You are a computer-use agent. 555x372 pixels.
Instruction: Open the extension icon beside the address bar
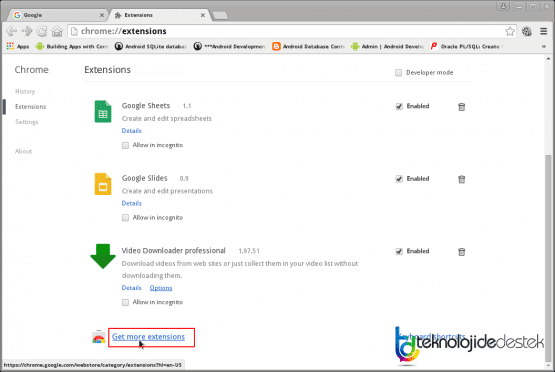(527, 31)
